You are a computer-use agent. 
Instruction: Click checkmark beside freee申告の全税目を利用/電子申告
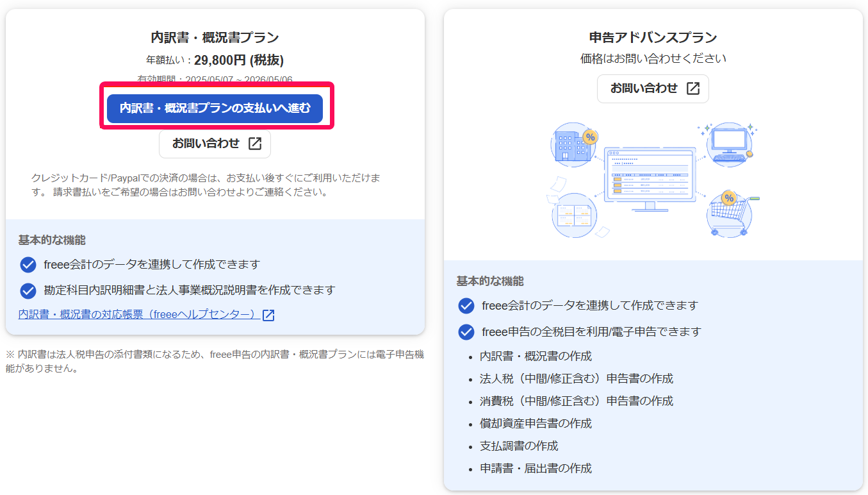pos(466,332)
